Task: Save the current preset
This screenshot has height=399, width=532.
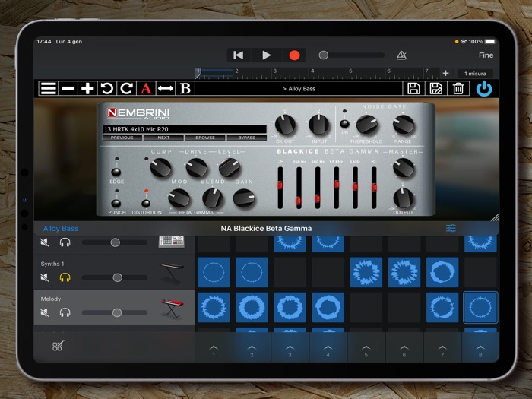Action: (413, 89)
